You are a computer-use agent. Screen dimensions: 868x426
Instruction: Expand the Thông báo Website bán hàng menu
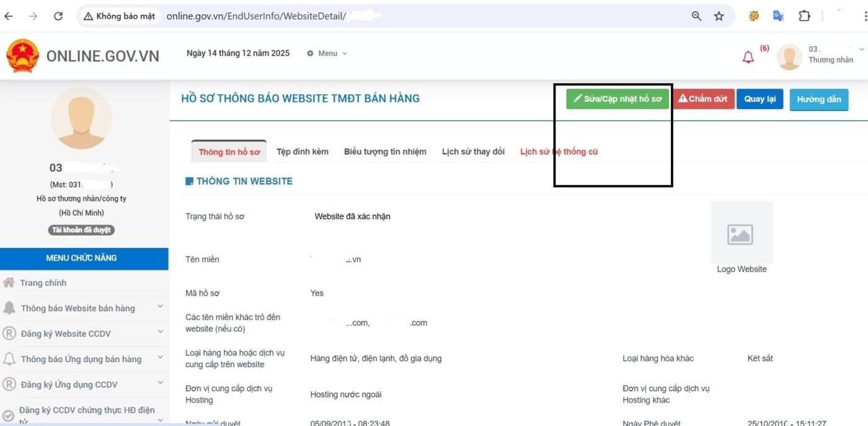pyautogui.click(x=159, y=308)
